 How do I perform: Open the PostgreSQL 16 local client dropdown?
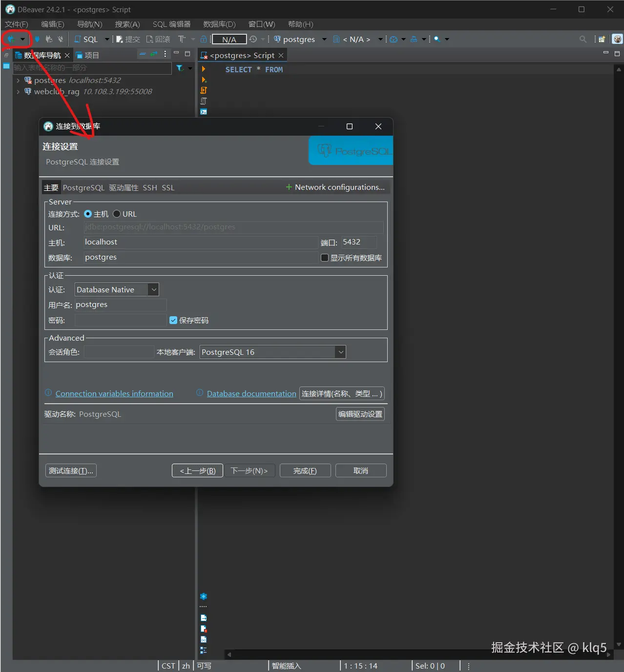click(273, 352)
